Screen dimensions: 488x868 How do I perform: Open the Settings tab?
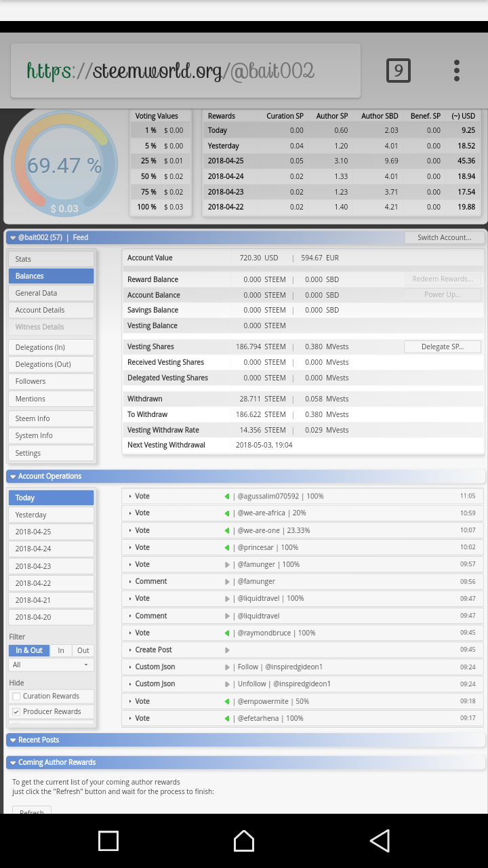(x=51, y=453)
